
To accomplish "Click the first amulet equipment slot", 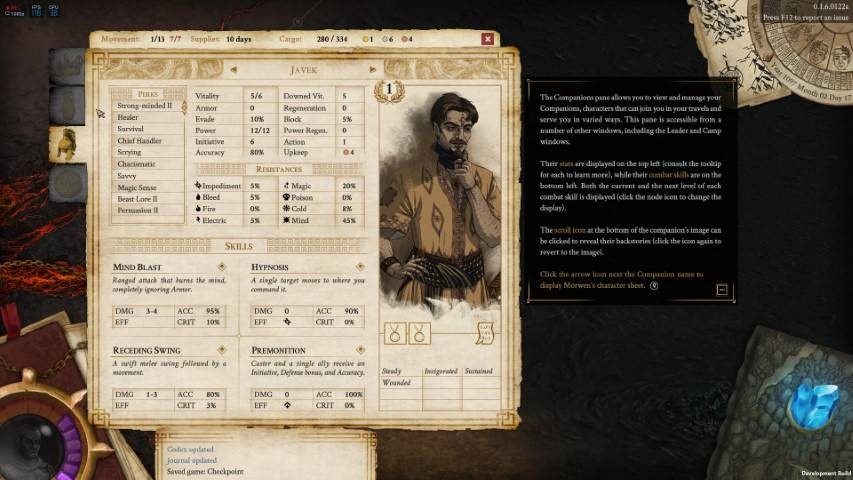I will pyautogui.click(x=393, y=331).
